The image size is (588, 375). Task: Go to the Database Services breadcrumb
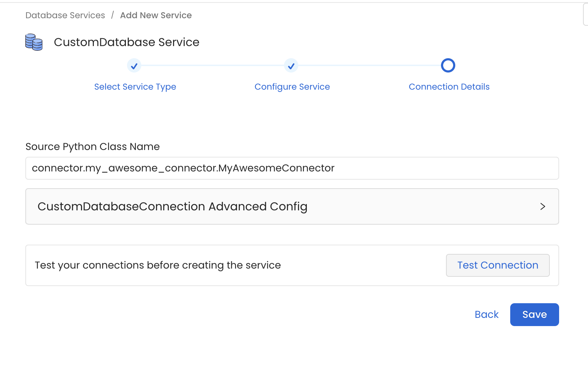click(x=65, y=15)
